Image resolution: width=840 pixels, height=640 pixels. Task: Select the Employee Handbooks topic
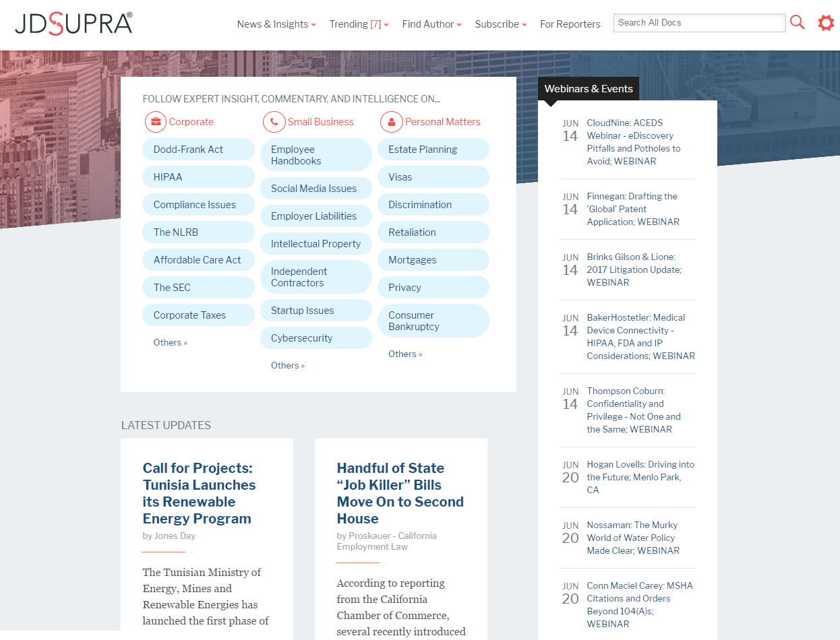point(316,155)
